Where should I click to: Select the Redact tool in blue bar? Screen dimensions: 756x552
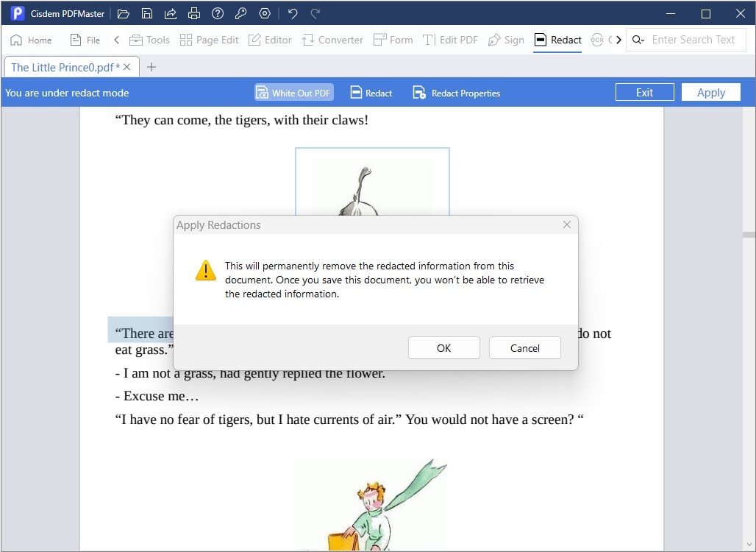(x=371, y=93)
